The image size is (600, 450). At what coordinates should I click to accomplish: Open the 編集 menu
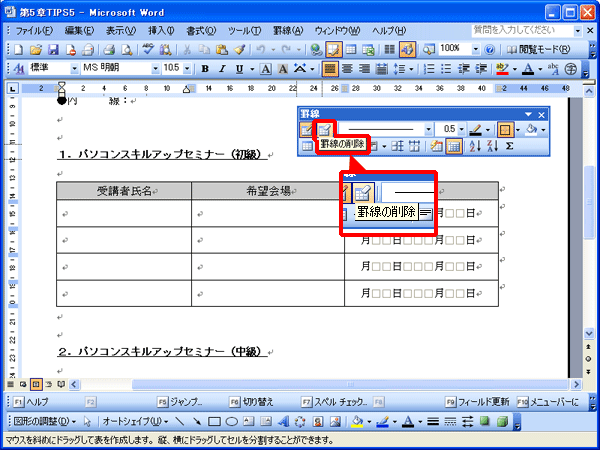tap(79, 31)
